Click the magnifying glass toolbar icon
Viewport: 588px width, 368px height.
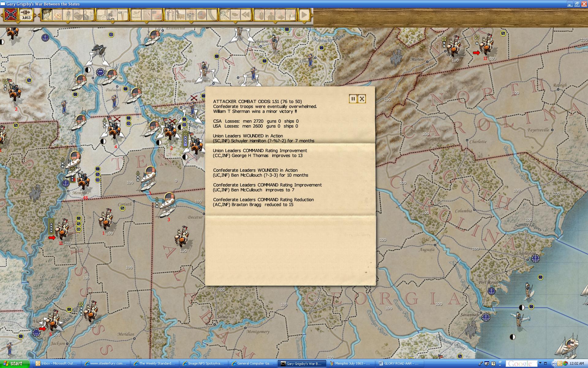[x=225, y=15]
